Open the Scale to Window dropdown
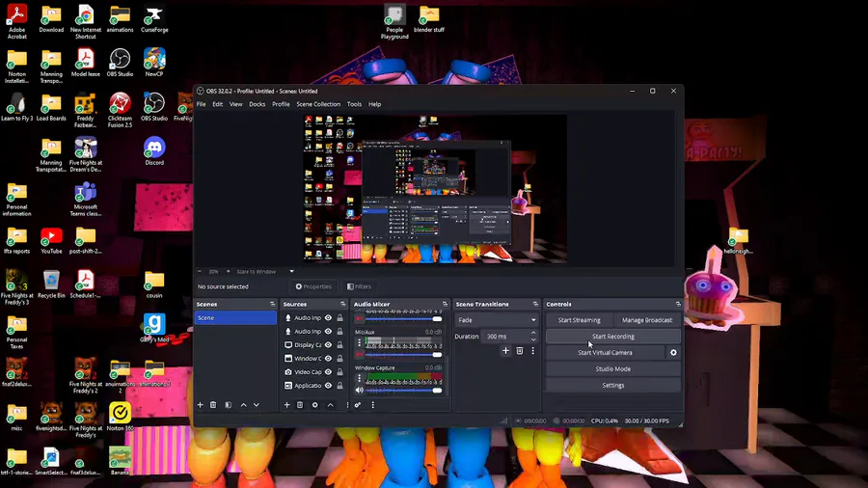868x488 pixels. [x=265, y=272]
